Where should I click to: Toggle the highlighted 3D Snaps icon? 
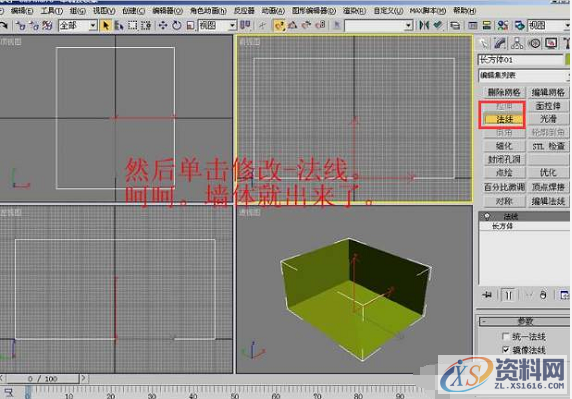point(279,25)
